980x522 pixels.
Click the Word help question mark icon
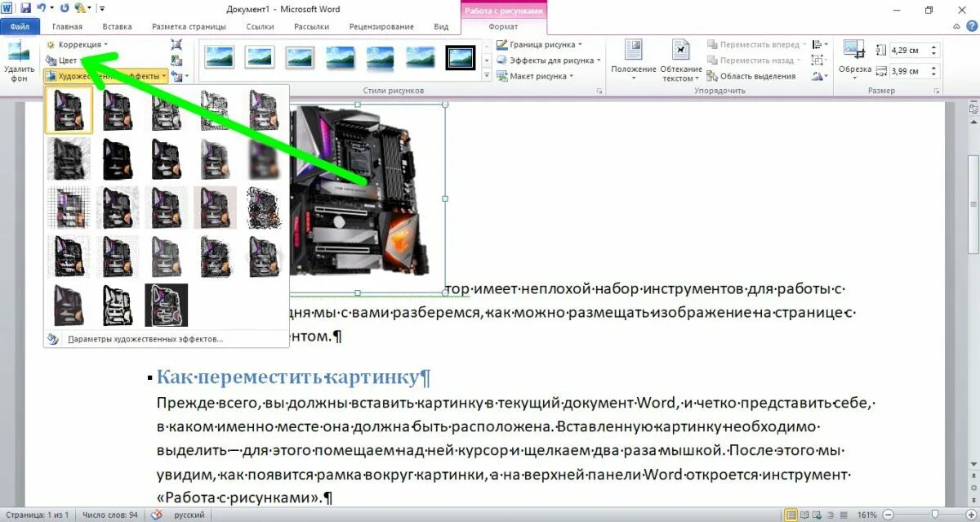(972, 26)
